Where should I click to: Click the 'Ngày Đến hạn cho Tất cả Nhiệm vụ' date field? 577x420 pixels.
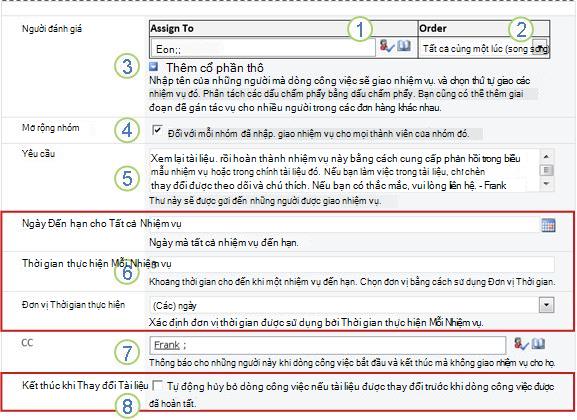click(x=344, y=225)
